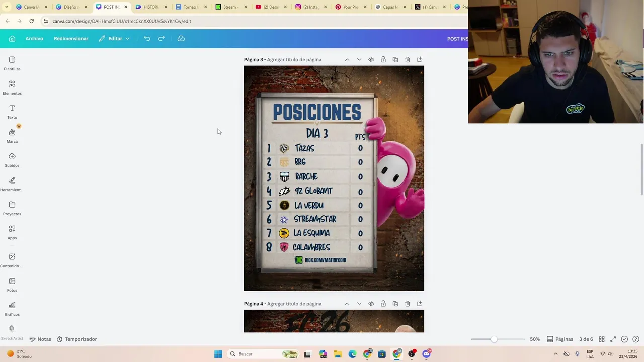The width and height of the screenshot is (644, 362).
Task: Toggle visibility of Página 4
Action: tap(371, 304)
